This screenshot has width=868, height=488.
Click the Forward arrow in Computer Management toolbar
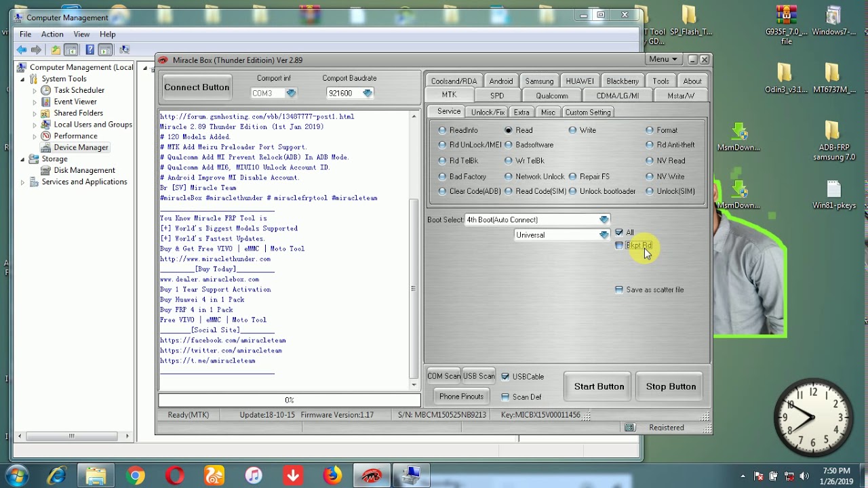[37, 50]
